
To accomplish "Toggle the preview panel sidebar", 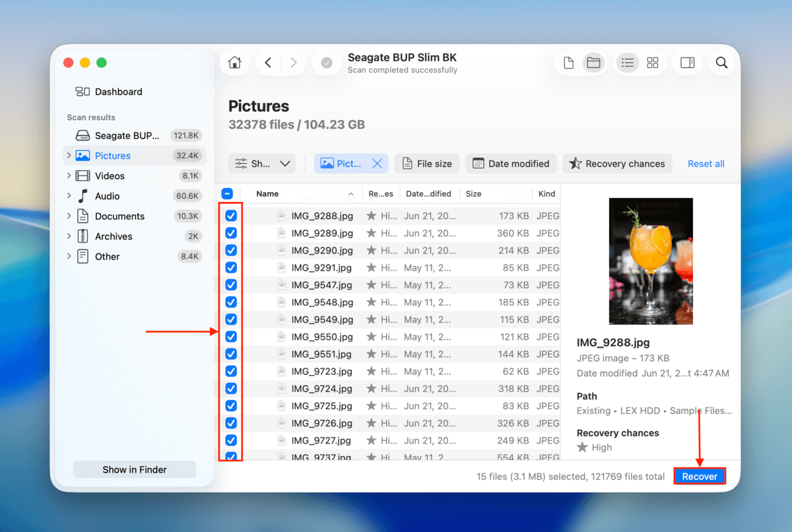I will pos(687,62).
